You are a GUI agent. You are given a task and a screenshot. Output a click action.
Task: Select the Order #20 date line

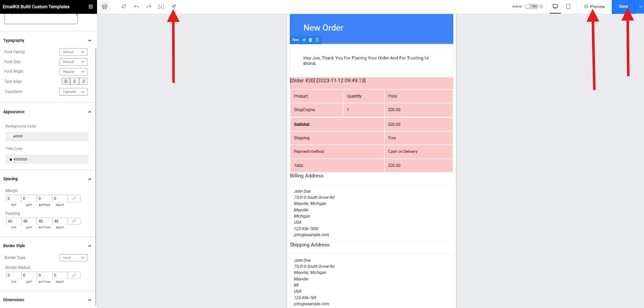click(x=328, y=81)
